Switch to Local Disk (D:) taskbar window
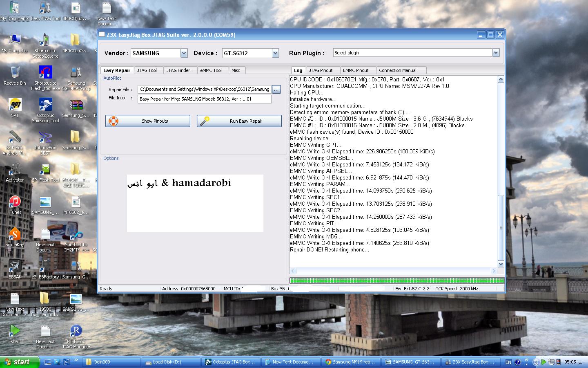Viewport: 588px width, 368px height. pos(171,362)
